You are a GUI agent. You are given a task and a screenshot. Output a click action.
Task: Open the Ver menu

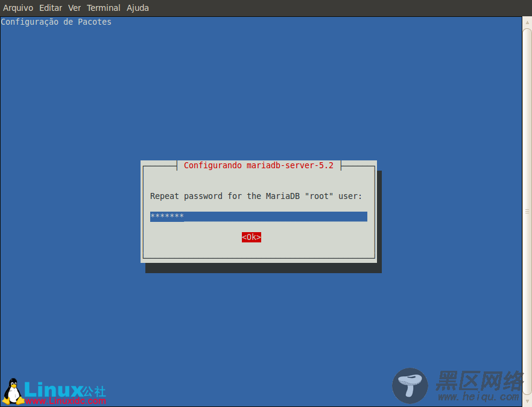(x=74, y=8)
